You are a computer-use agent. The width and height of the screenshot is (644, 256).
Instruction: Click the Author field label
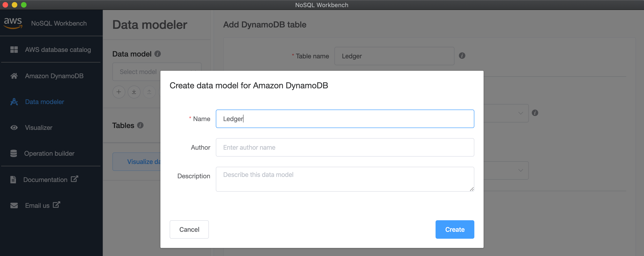coord(201,147)
